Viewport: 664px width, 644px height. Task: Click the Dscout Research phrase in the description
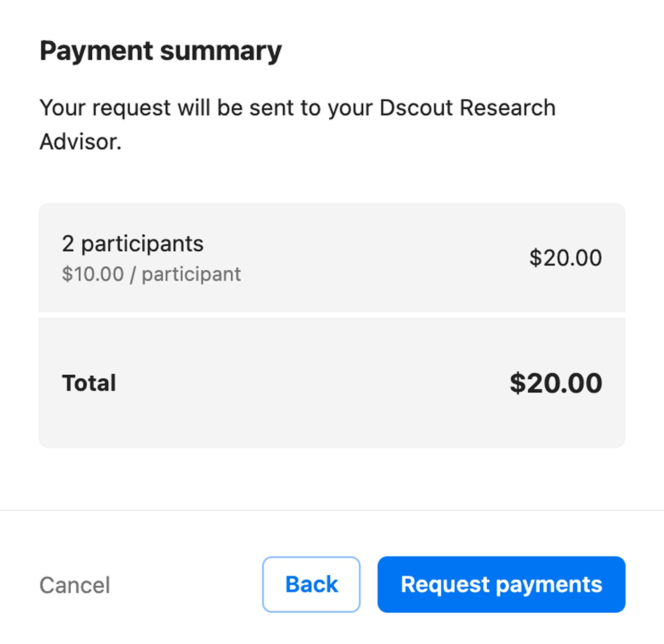[x=467, y=108]
